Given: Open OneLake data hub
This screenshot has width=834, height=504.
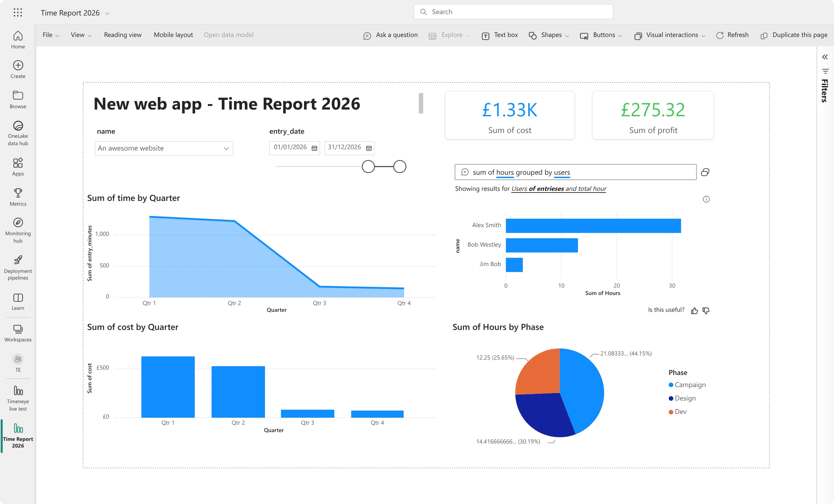Looking at the screenshot, I should [18, 133].
